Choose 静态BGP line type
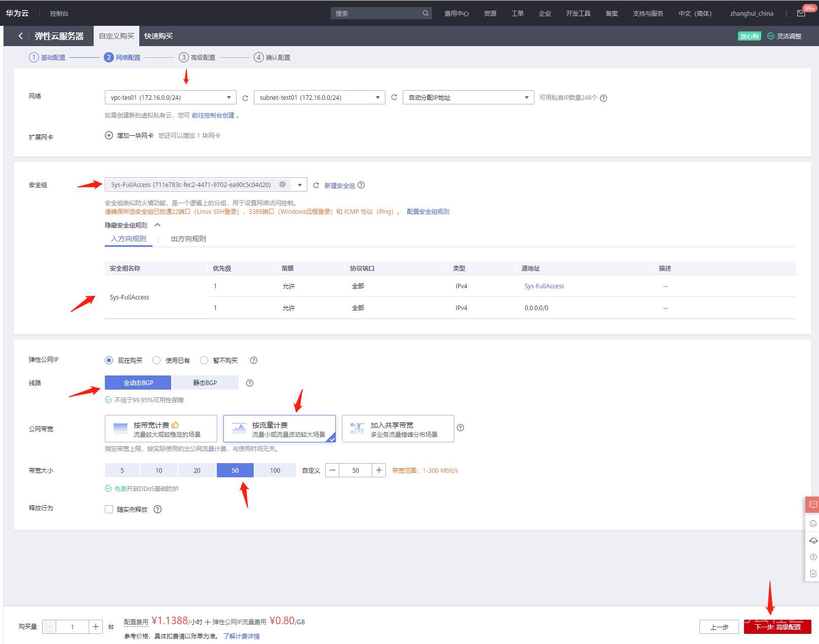The height and width of the screenshot is (644, 819). pos(205,383)
